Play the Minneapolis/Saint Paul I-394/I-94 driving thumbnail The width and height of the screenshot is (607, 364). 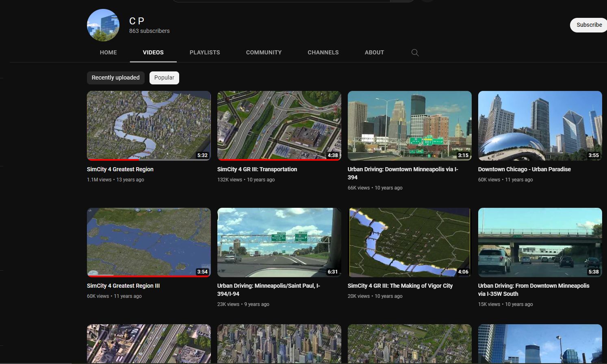pyautogui.click(x=279, y=242)
